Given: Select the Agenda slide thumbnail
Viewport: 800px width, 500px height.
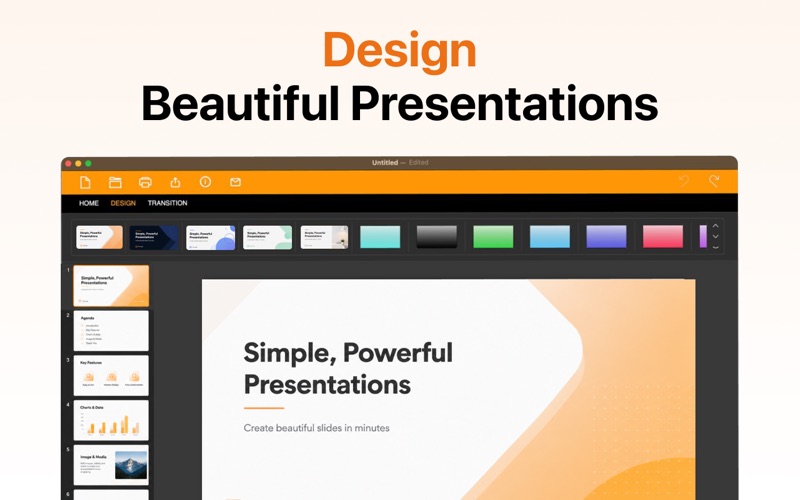Looking at the screenshot, I should (111, 331).
